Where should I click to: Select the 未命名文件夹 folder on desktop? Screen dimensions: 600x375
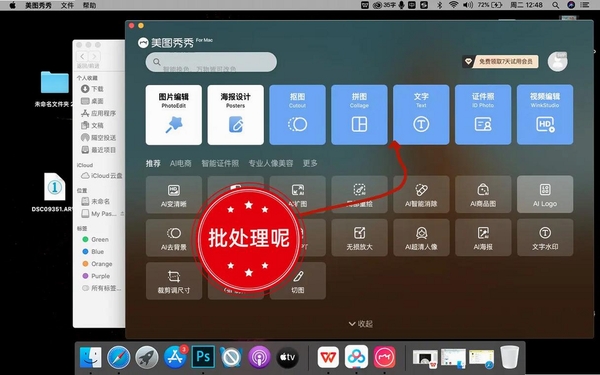coord(54,89)
